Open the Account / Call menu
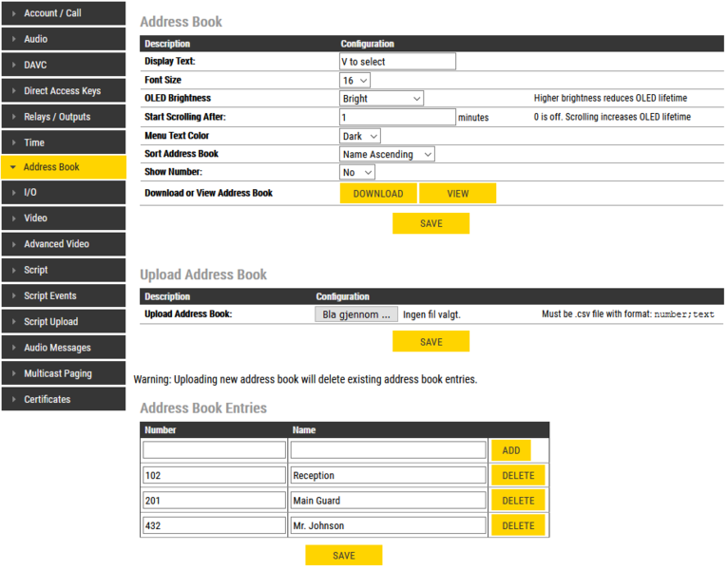Image resolution: width=728 pixels, height=570 pixels. pos(64,13)
